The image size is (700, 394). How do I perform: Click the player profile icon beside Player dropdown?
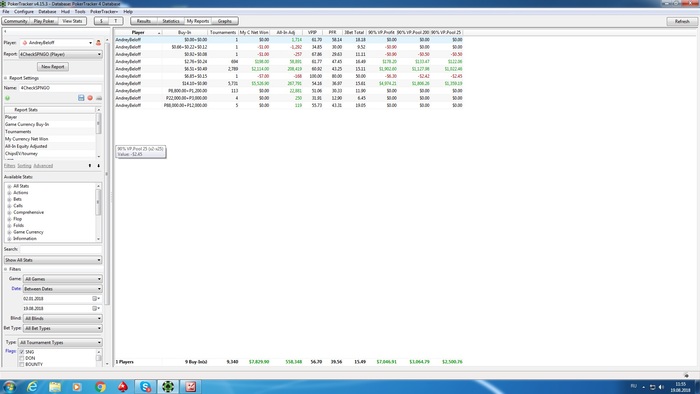(x=98, y=43)
